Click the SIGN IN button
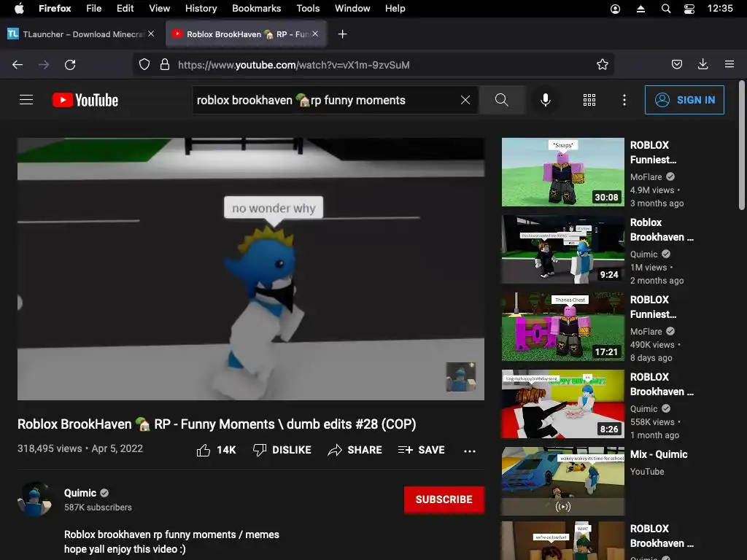This screenshot has height=560, width=747. [684, 100]
